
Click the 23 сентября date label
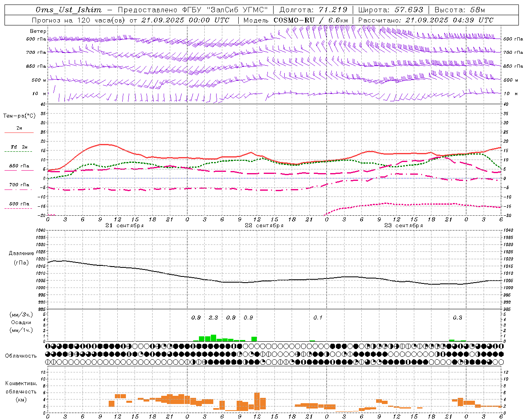[404, 226]
